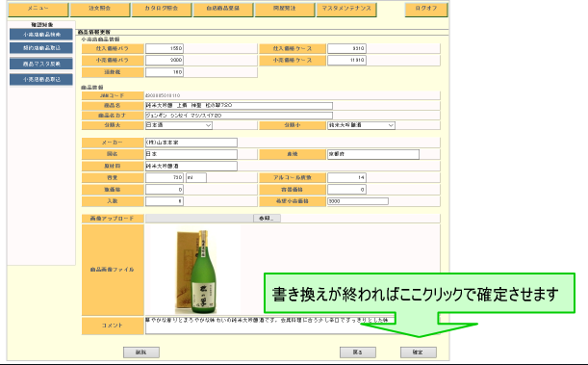Open the マスタメンテナンス tab
588x365 pixels.
pyautogui.click(x=346, y=10)
